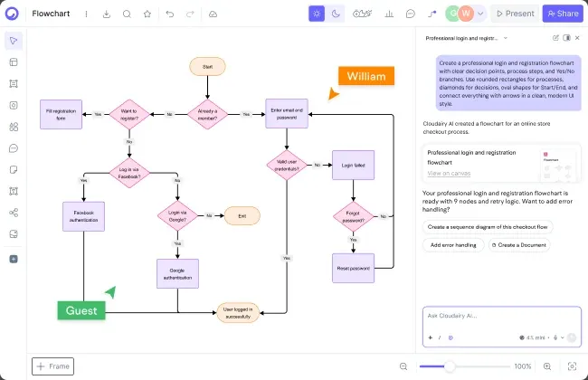Select the Start node on canvas
Screen dimensions: 588x380
pyautogui.click(x=207, y=67)
